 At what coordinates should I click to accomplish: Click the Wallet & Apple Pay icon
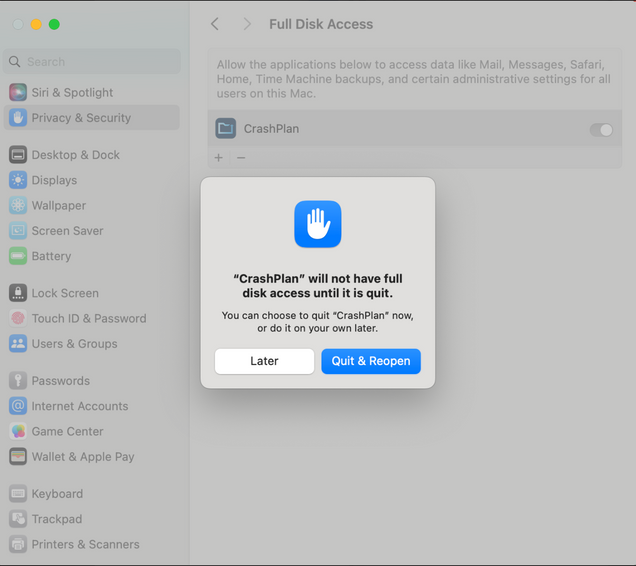click(x=18, y=456)
